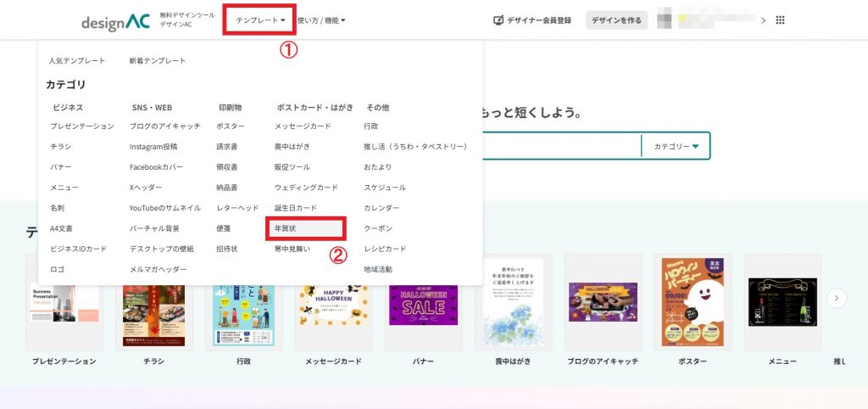Viewport: 868px width, 409px height.
Task: Click the template search input field
Action: (x=561, y=146)
